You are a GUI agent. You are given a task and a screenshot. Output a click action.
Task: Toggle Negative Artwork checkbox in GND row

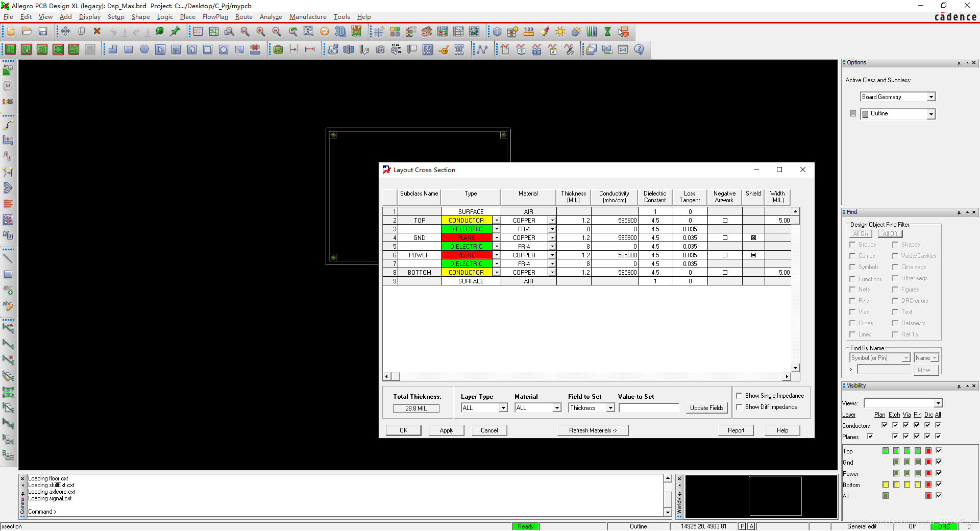(725, 238)
